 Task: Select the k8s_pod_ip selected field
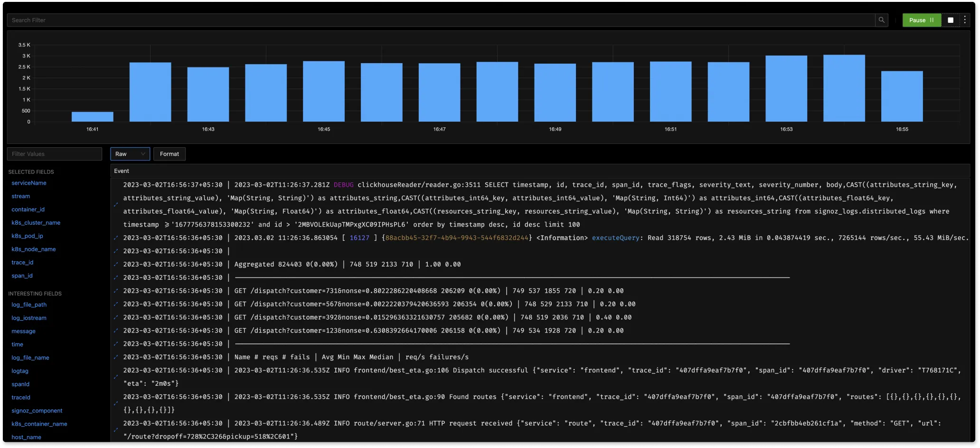28,236
